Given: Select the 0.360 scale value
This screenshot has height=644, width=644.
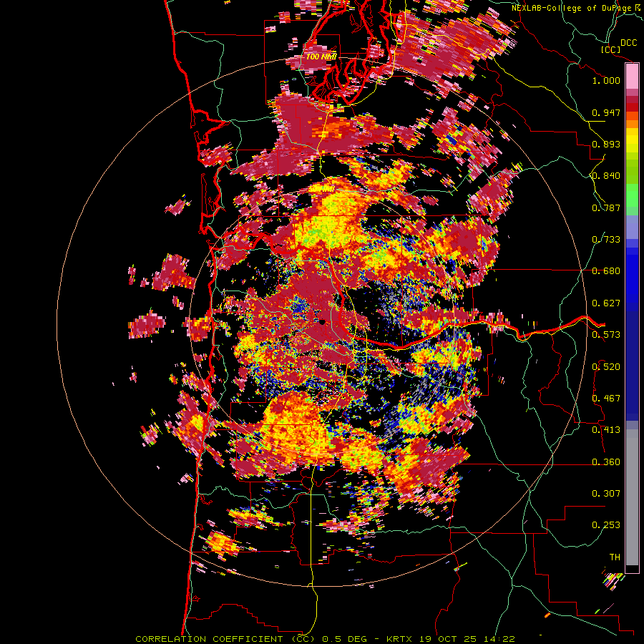Looking at the screenshot, I should pos(606,462).
